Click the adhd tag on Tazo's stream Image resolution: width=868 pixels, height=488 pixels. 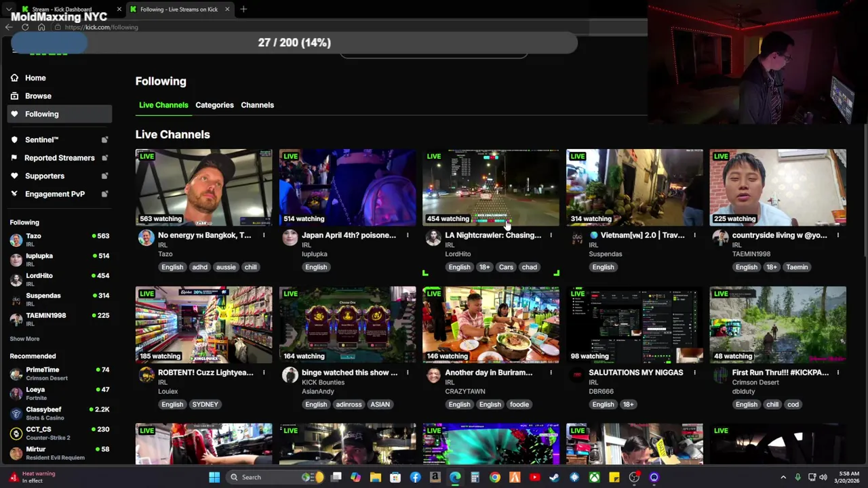(x=199, y=267)
